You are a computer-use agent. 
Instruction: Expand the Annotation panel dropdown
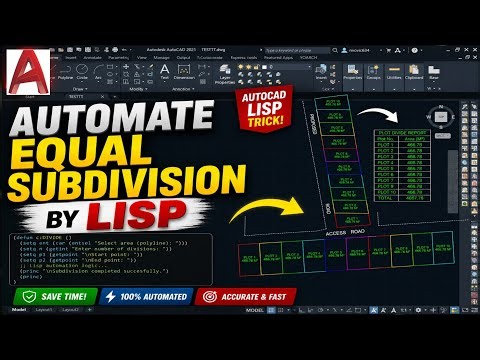[184, 89]
